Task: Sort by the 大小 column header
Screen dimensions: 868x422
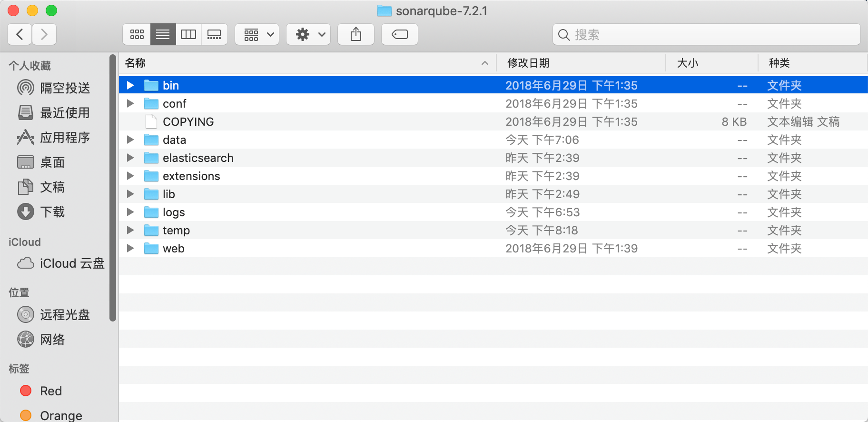Action: (712, 63)
